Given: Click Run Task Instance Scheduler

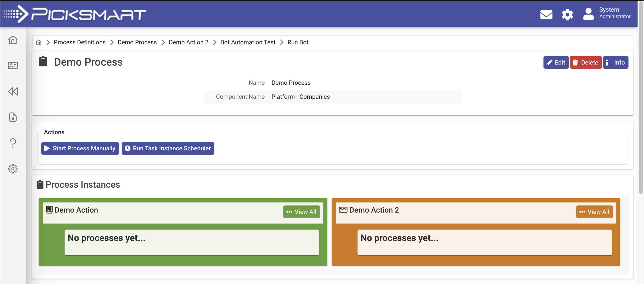Looking at the screenshot, I should 168,148.
